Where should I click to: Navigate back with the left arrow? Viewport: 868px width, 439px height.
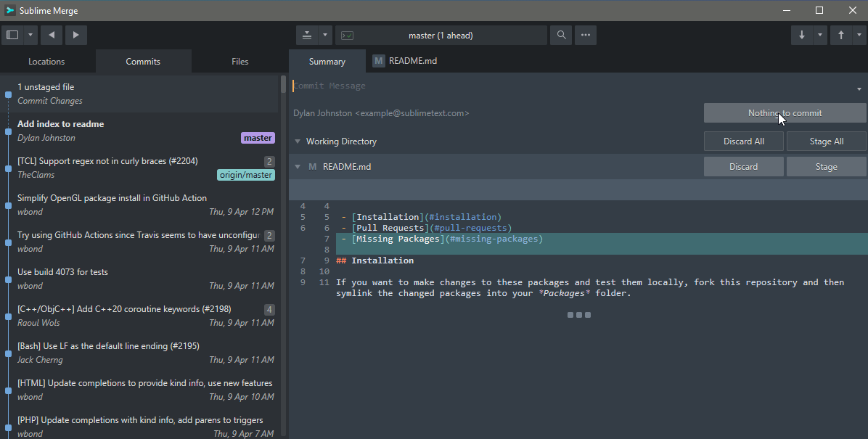52,35
